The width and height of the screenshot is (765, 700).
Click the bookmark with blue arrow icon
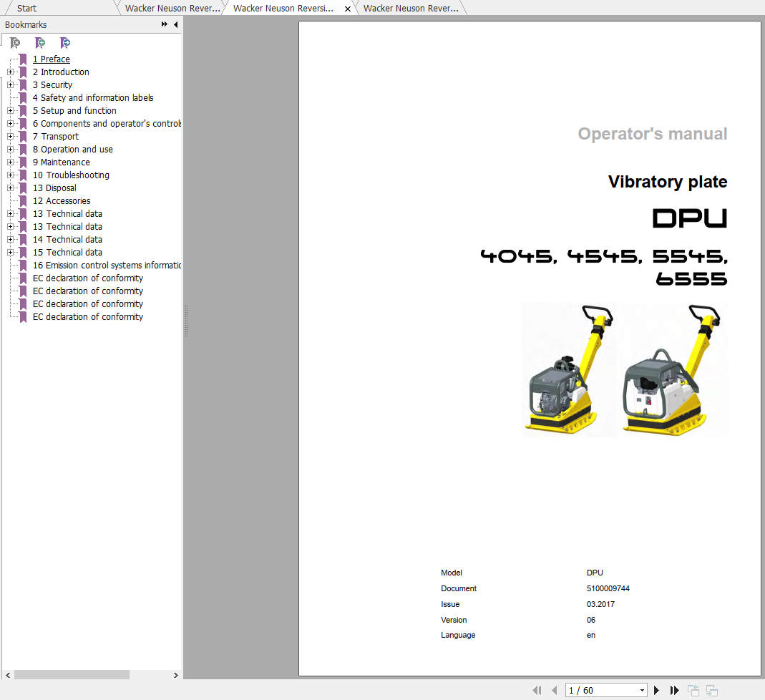[65, 43]
